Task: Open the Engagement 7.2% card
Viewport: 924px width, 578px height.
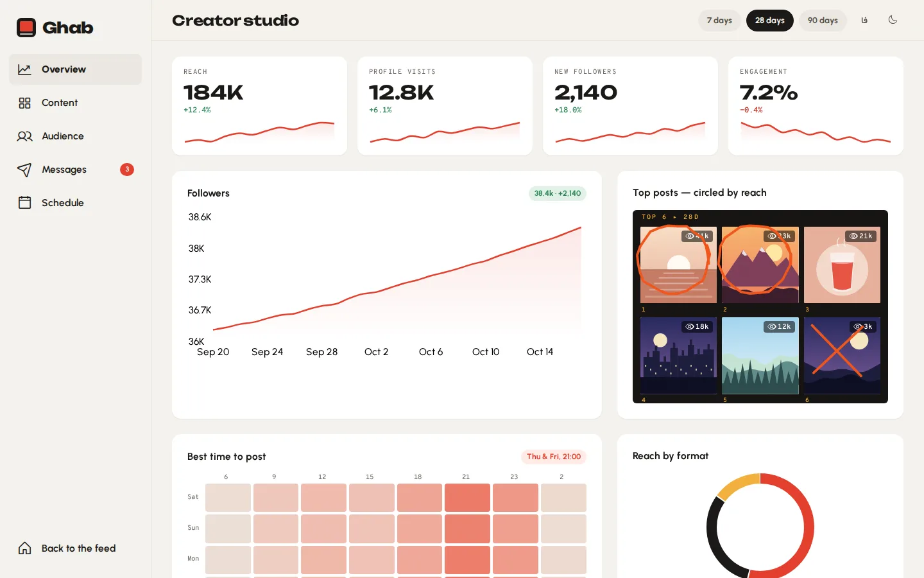Action: click(x=816, y=106)
